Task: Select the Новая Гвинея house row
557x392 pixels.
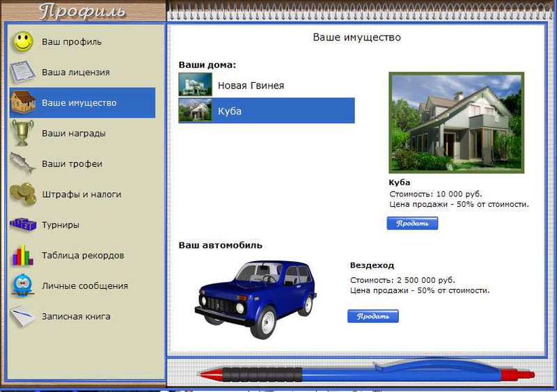Action: [x=267, y=85]
